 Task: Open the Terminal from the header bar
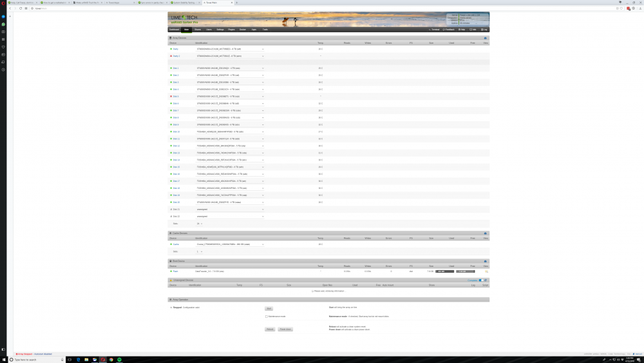click(x=434, y=30)
